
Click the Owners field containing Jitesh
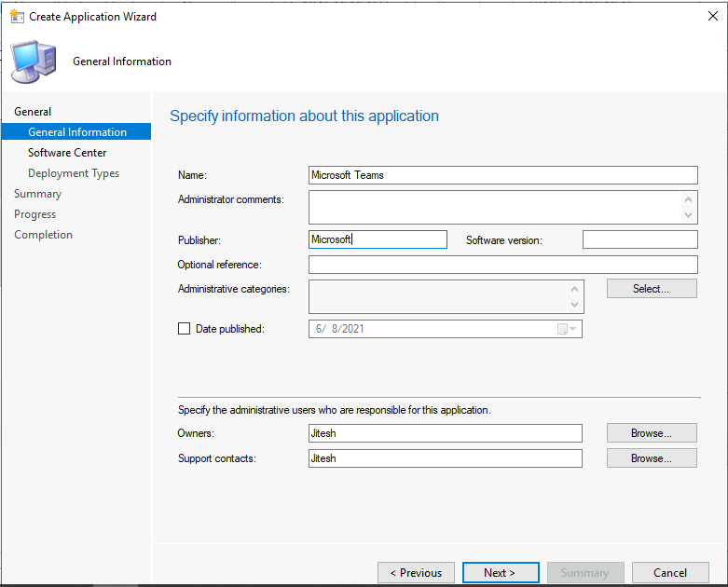pos(446,433)
